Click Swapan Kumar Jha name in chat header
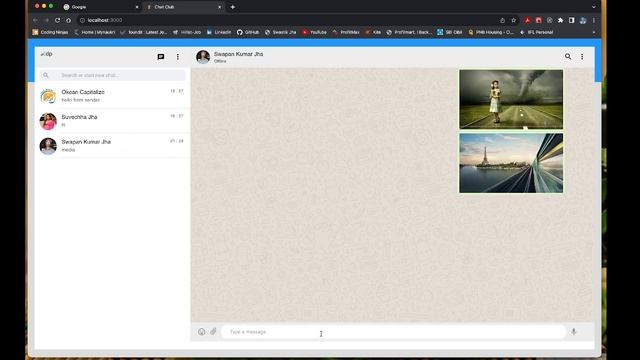The image size is (640, 360). 238,54
